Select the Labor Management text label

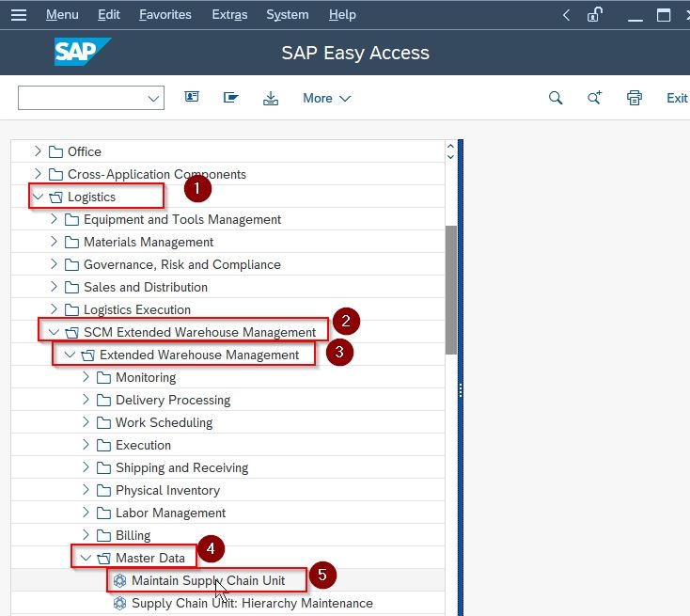[170, 513]
